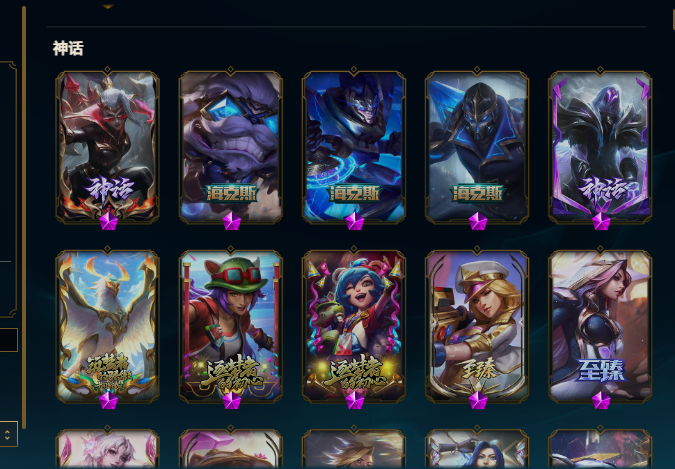Click the gem under the dark-helmet 海克斯 skin
The height and width of the screenshot is (469, 675).
coord(477,221)
